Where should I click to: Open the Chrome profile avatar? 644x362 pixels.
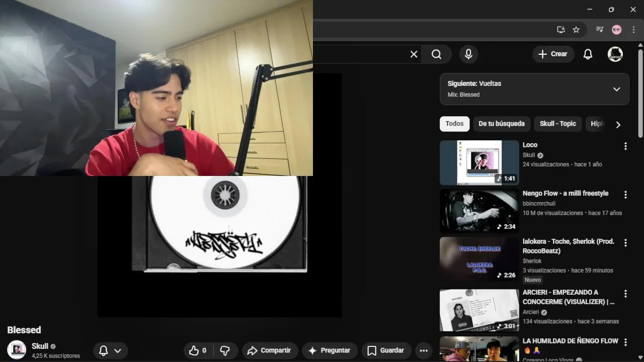tap(617, 30)
